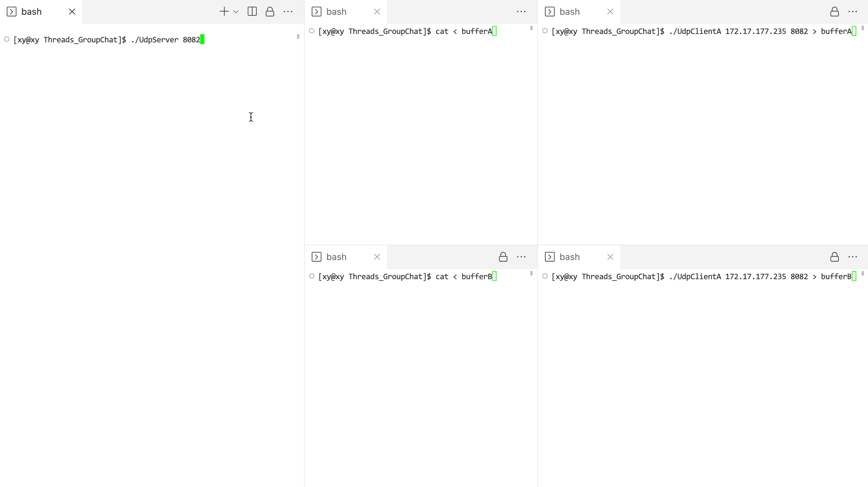The height and width of the screenshot is (487, 868).
Task: Click the new terminal plus icon
Action: click(x=224, y=11)
